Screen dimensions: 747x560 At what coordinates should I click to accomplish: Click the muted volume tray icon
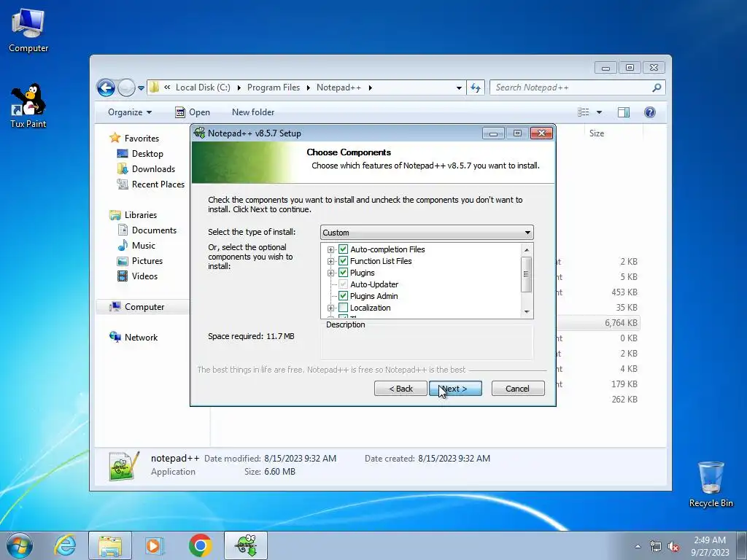tap(673, 547)
